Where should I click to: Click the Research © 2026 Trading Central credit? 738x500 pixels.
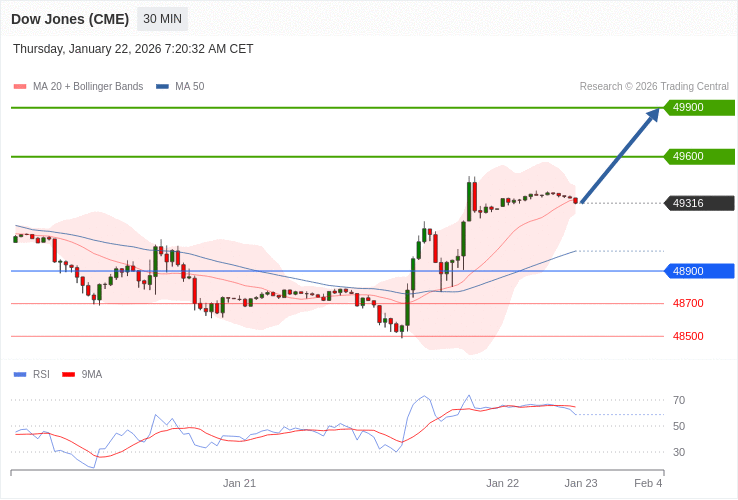point(654,87)
